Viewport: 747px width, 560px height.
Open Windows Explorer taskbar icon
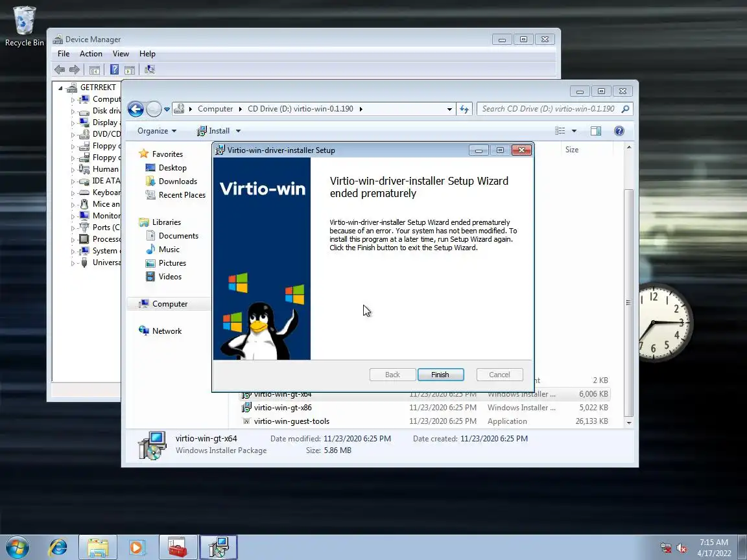pyautogui.click(x=98, y=547)
